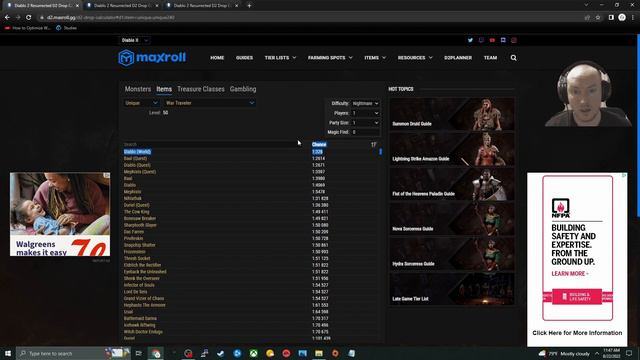Change the Difficulty Nightmare dropdown
Image resolution: width=640 pixels, height=360 pixels.
365,103
